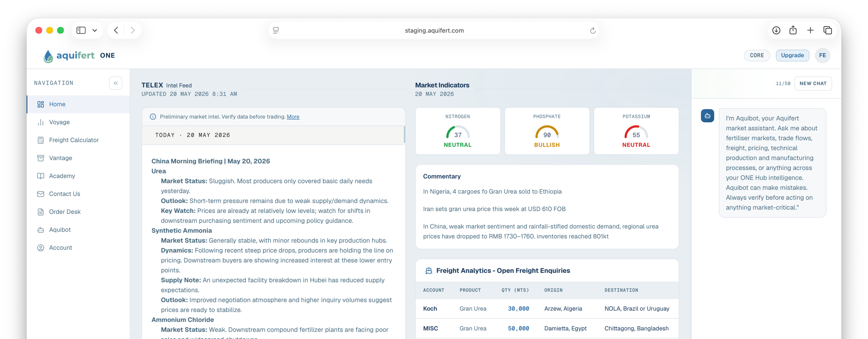The width and height of the screenshot is (868, 339).
Task: Click the Nitrogen gauge showing 37
Action: [x=458, y=131]
